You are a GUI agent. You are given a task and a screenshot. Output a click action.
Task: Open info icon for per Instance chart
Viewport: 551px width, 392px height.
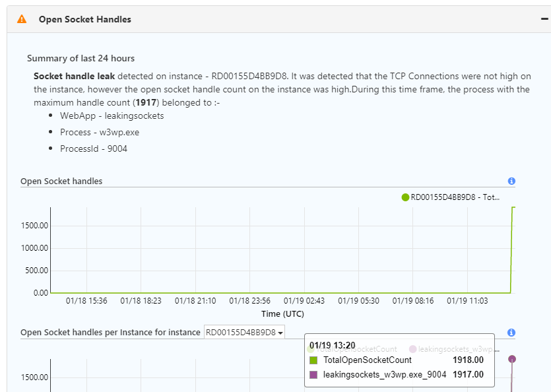coord(511,333)
